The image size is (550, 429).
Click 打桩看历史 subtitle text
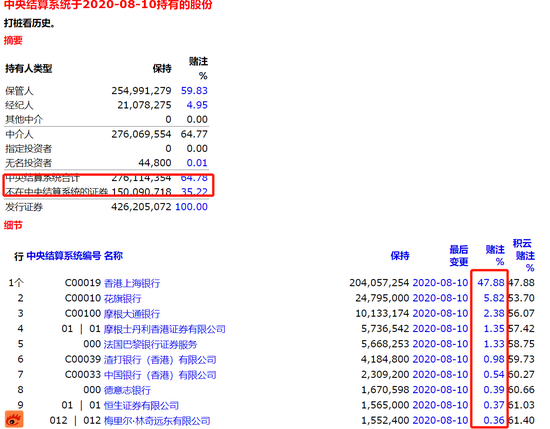30,23
